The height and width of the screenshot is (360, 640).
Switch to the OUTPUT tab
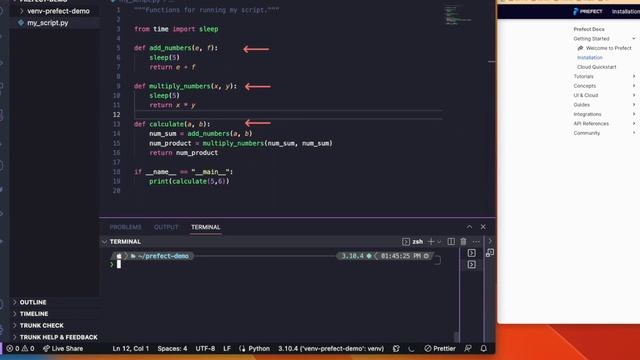(x=166, y=227)
